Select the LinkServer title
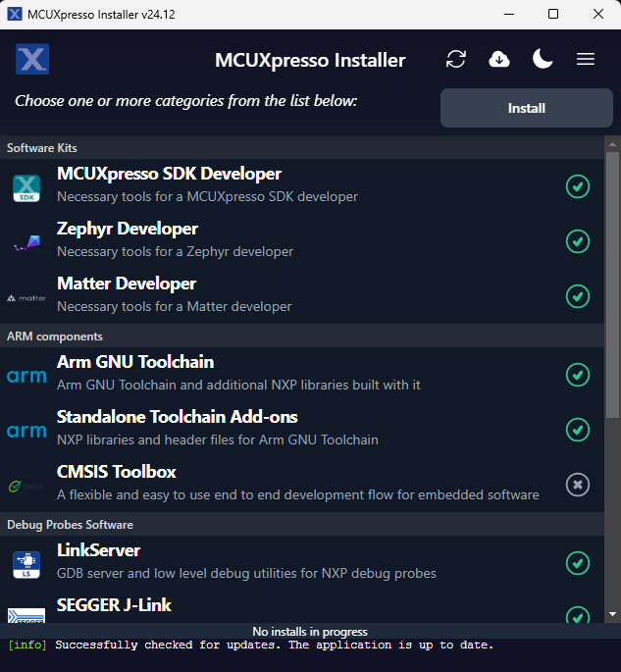Screen dimensions: 621x672 pos(98,550)
